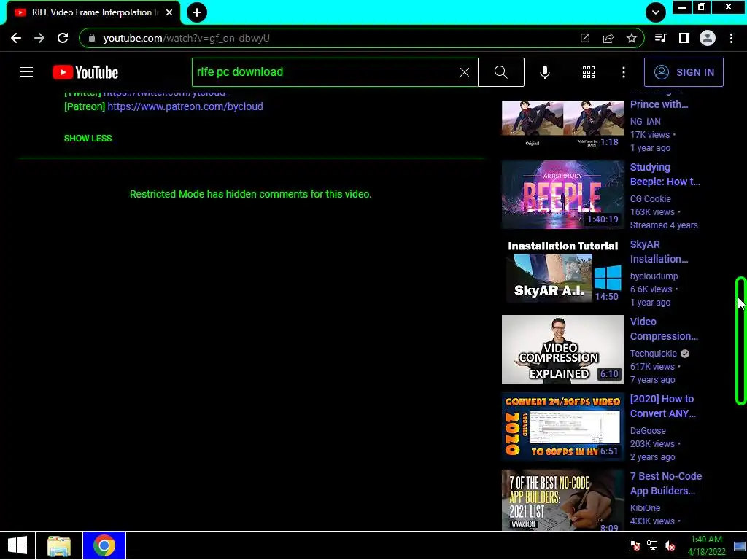The width and height of the screenshot is (747, 560).
Task: Open the Windows Start menu
Action: pos(18,545)
